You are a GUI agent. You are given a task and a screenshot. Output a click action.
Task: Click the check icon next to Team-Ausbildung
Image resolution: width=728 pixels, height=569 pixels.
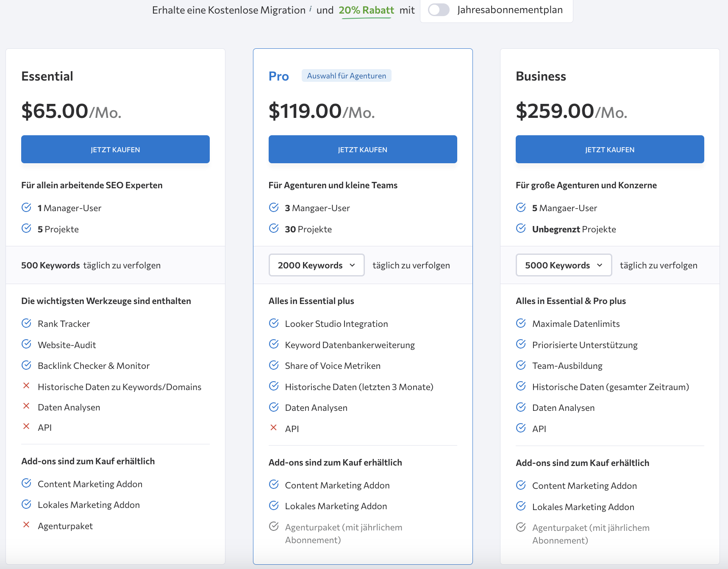(x=521, y=365)
